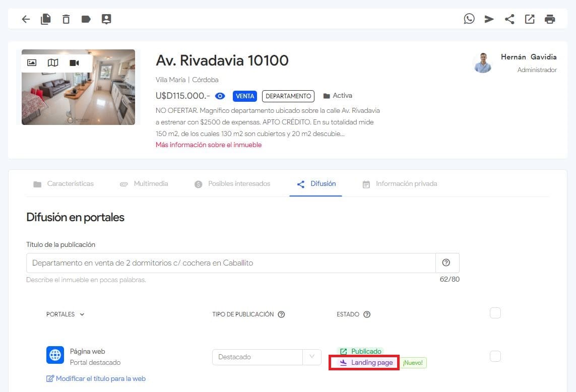The width and height of the screenshot is (576, 392).
Task: Switch to the Multimedia tab
Action: pos(144,184)
